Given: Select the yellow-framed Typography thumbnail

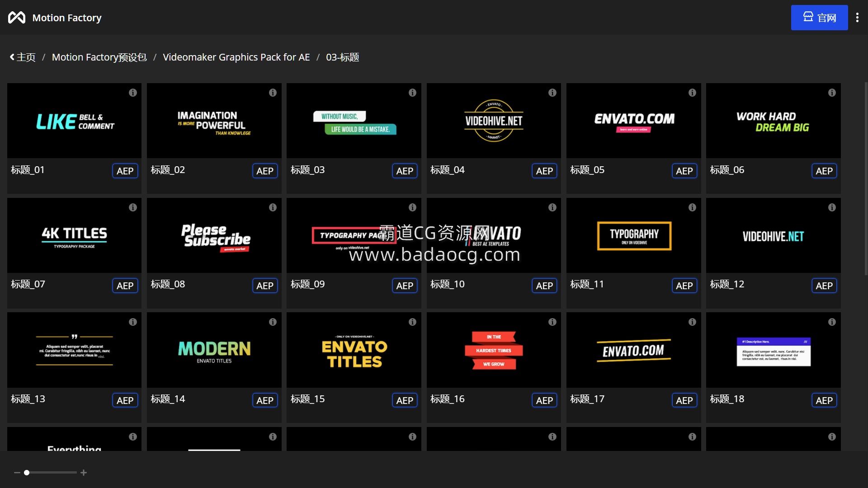Looking at the screenshot, I should click(x=634, y=235).
